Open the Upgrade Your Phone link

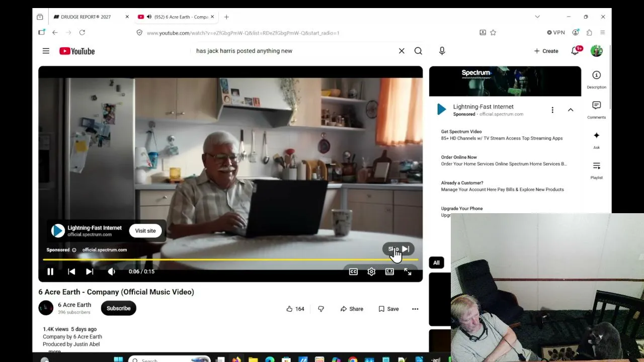(x=462, y=209)
